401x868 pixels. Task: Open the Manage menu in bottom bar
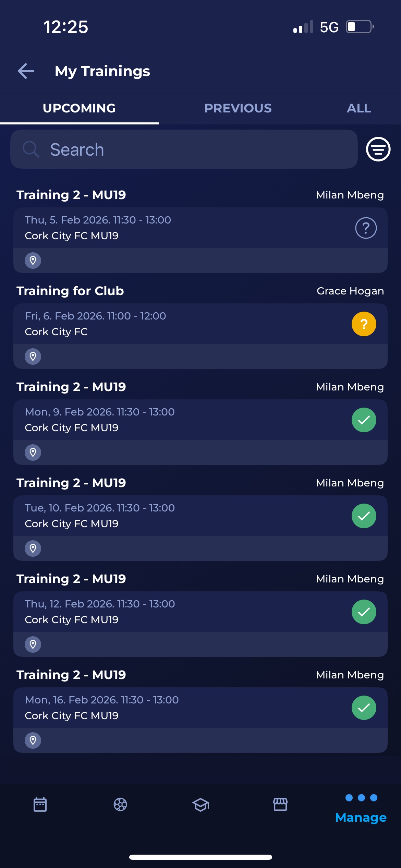(361, 808)
